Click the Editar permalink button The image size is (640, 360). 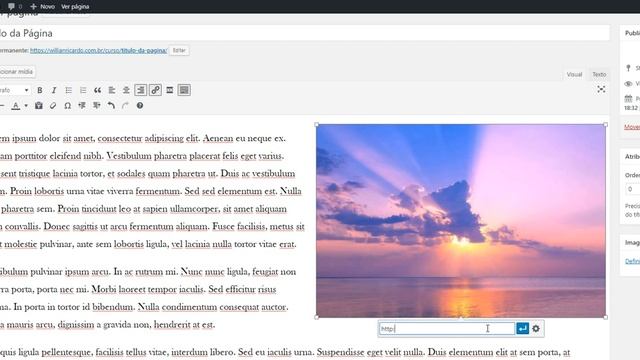click(179, 50)
